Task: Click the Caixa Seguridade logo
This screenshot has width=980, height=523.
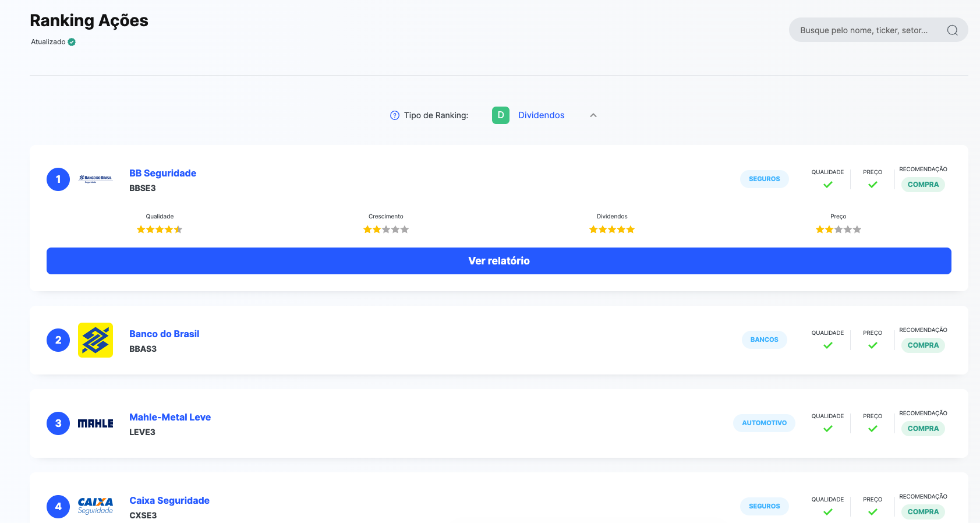Action: (x=95, y=506)
